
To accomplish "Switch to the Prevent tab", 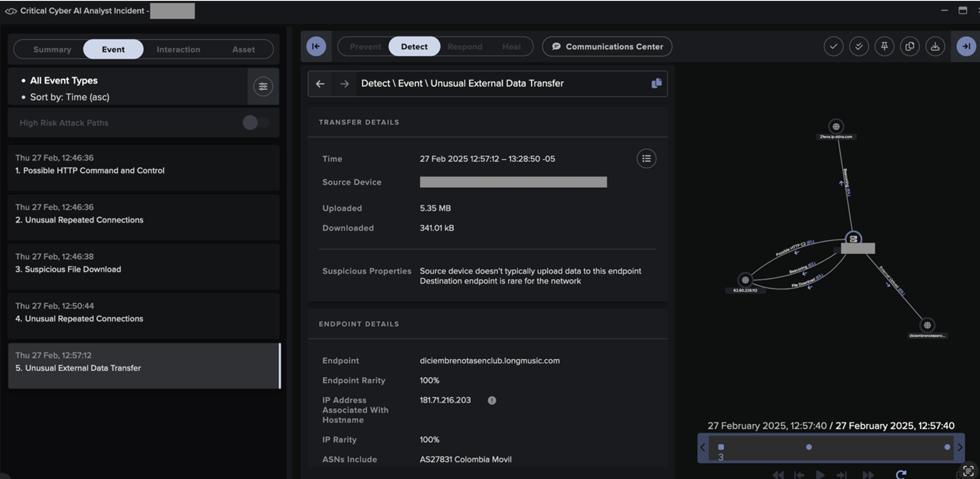I will point(365,47).
